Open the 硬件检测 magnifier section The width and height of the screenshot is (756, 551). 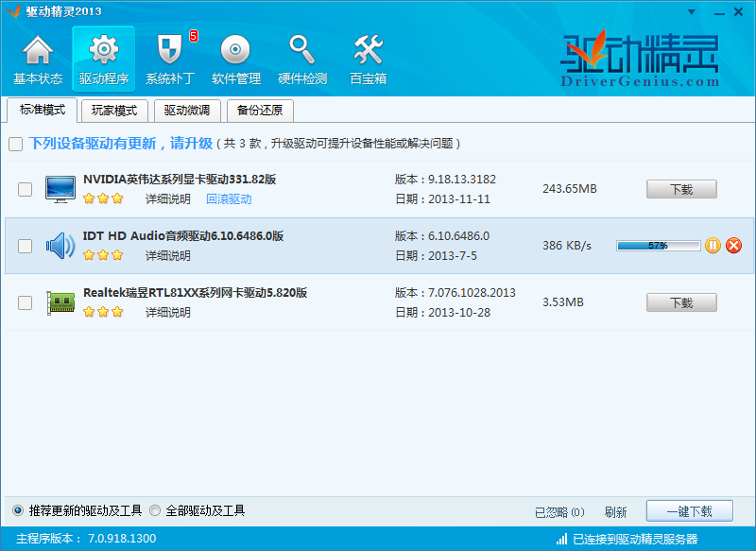pyautogui.click(x=302, y=60)
